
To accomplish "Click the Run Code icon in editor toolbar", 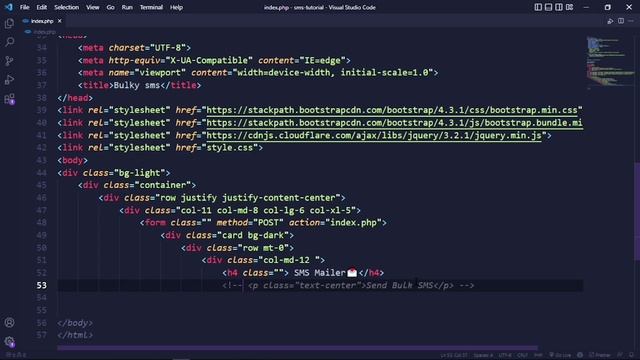I will [610, 21].
